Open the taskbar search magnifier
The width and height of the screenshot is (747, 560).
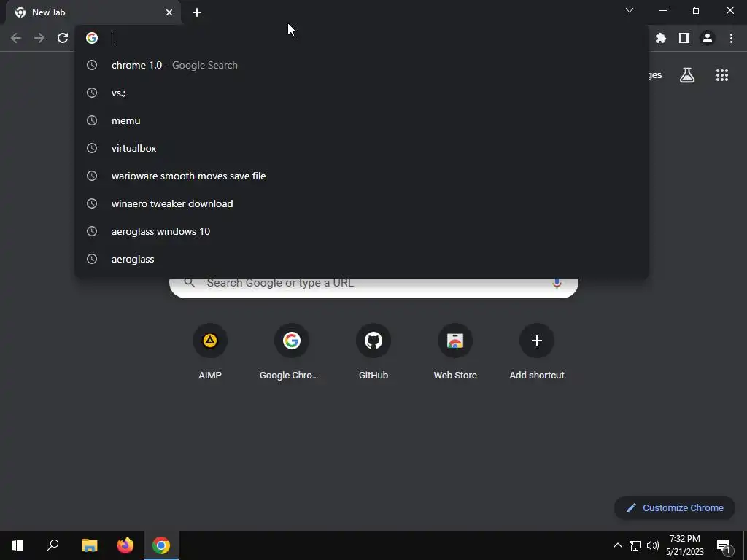click(x=53, y=545)
